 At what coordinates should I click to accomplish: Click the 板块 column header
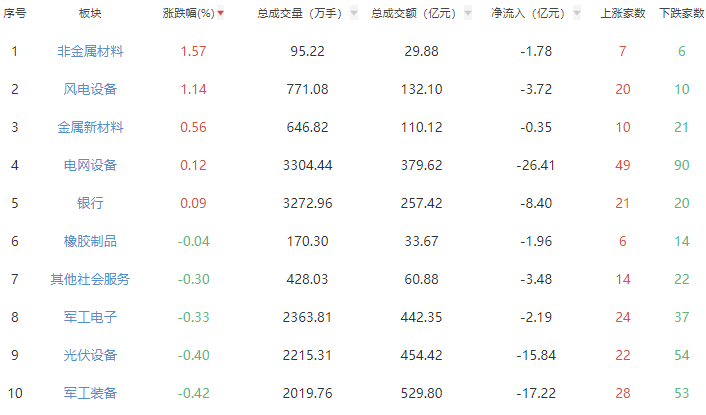click(90, 14)
